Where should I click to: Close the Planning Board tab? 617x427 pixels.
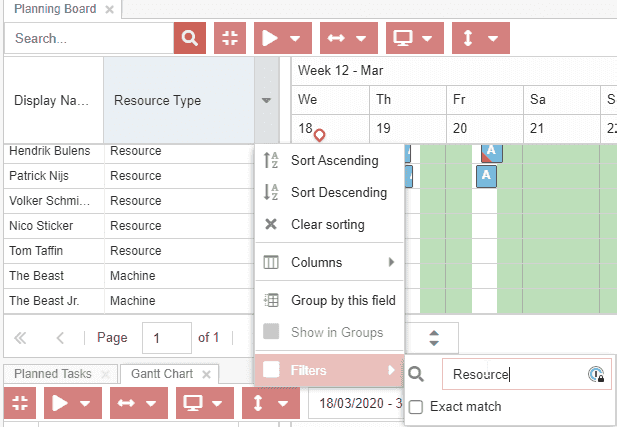pyautogui.click(x=110, y=9)
